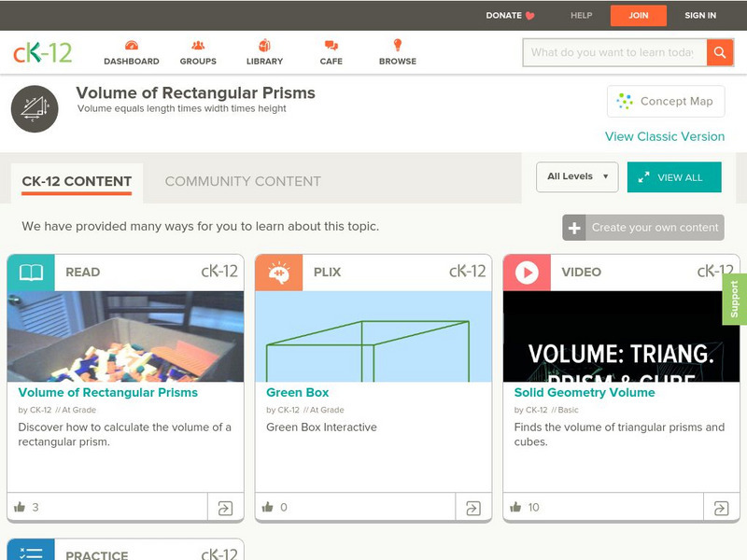Open the Concept Map button

(x=666, y=101)
